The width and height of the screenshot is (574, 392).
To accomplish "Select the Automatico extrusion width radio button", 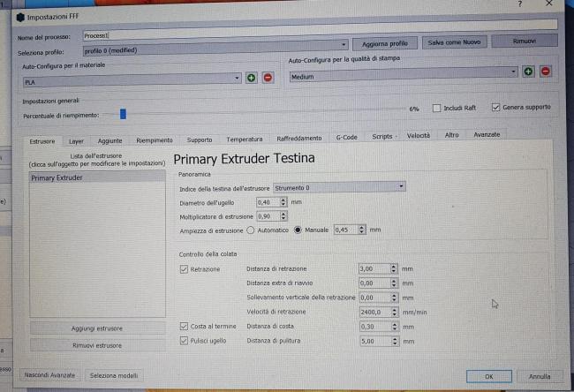I will click(x=251, y=230).
